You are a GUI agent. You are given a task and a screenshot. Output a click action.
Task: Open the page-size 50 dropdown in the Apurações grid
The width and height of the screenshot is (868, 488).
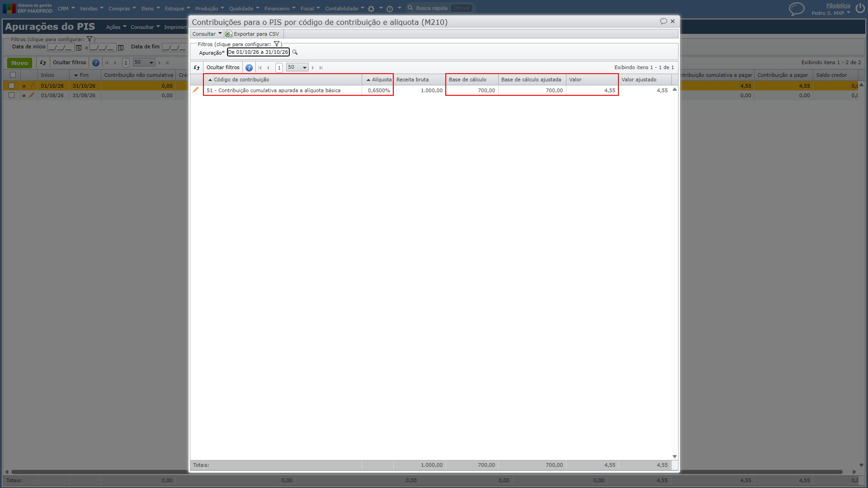pos(144,62)
